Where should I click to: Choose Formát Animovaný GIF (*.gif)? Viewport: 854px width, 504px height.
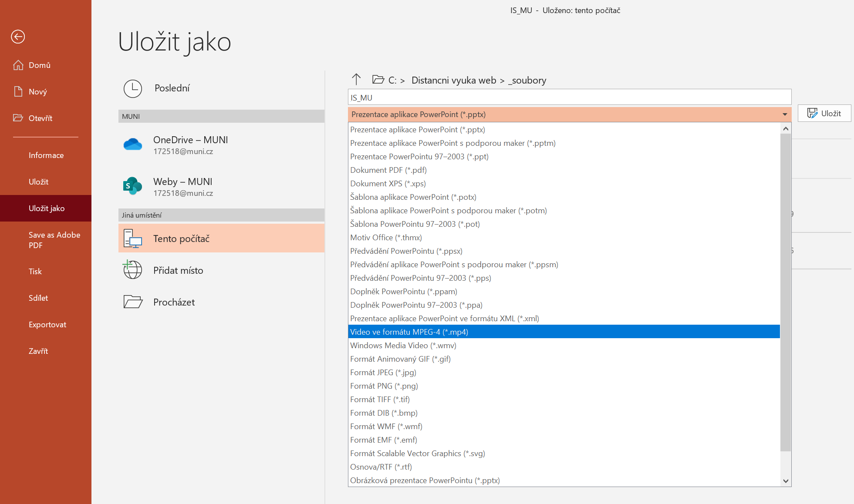click(564, 359)
